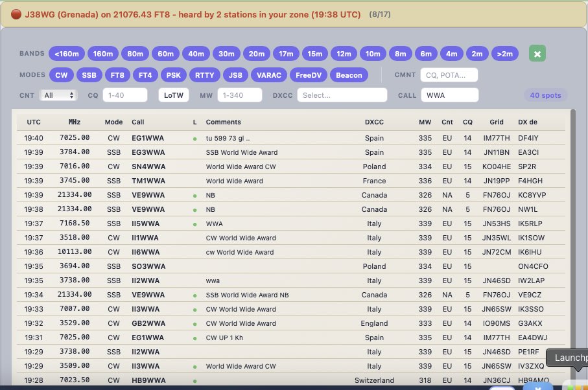Click the LoTW green dot in II5WWA row
The image size is (588, 390).
pos(194,224)
